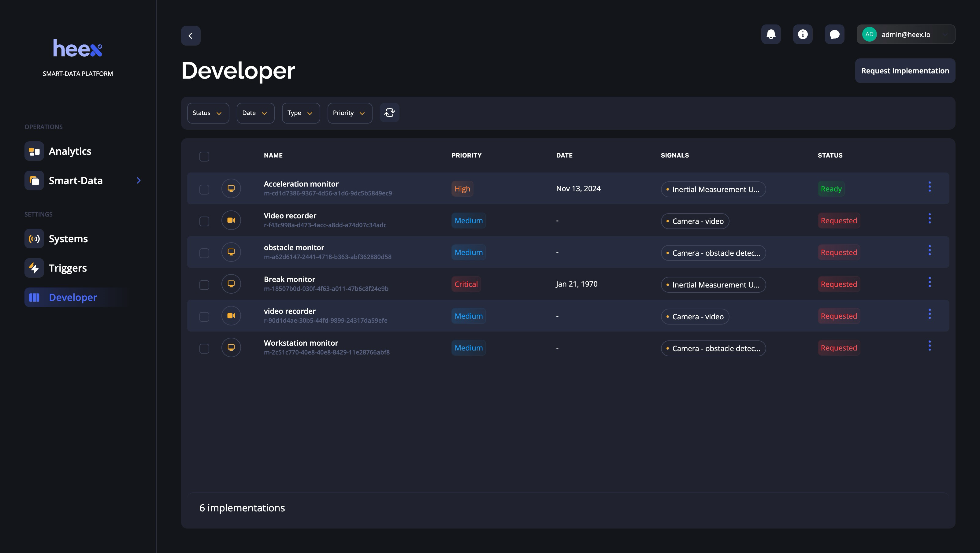Click the Developer sidebar icon
980x553 pixels.
[34, 297]
